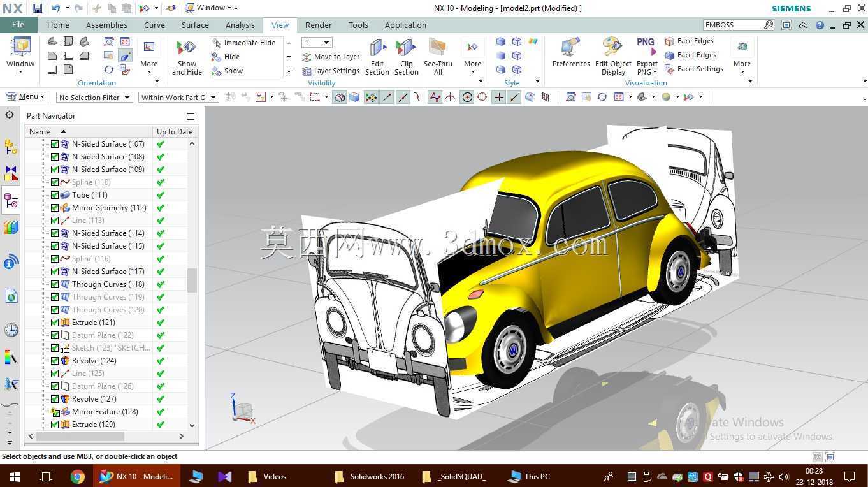Sort by the Name column header

(x=89, y=131)
